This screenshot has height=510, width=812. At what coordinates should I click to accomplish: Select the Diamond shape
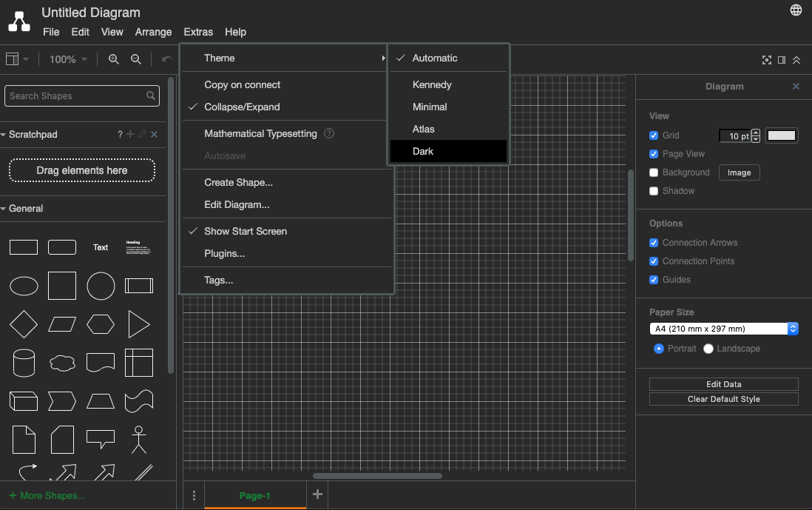tap(24, 324)
